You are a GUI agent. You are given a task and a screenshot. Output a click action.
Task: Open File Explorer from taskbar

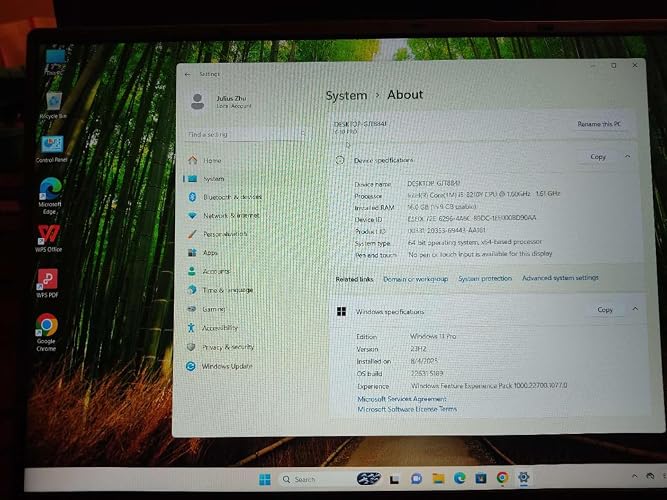(438, 478)
